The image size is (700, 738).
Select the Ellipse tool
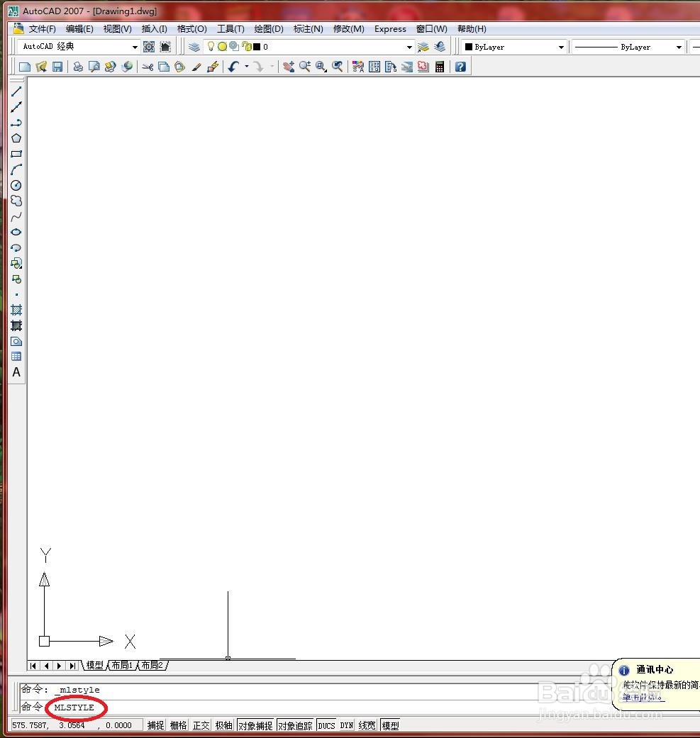16,232
